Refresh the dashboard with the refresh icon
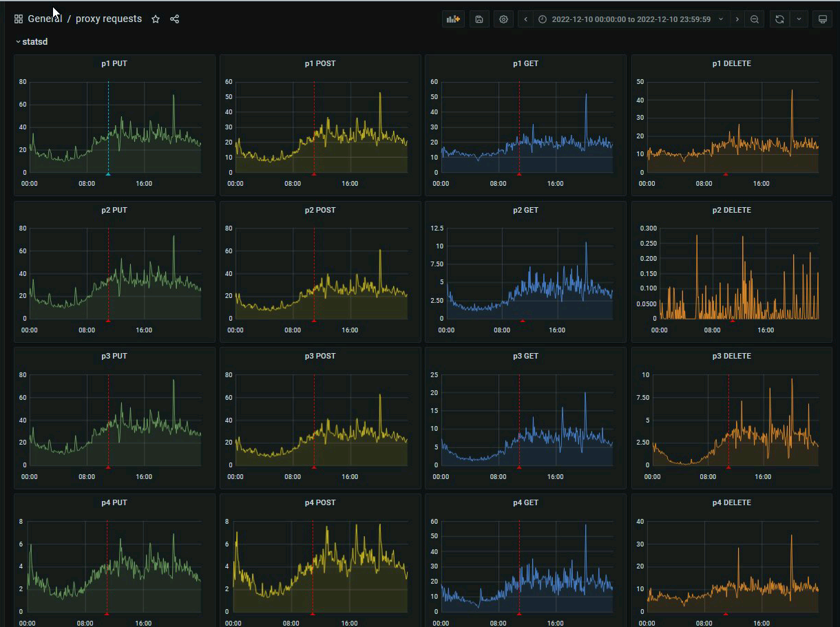Screen dimensions: 840x627 [x=779, y=19]
